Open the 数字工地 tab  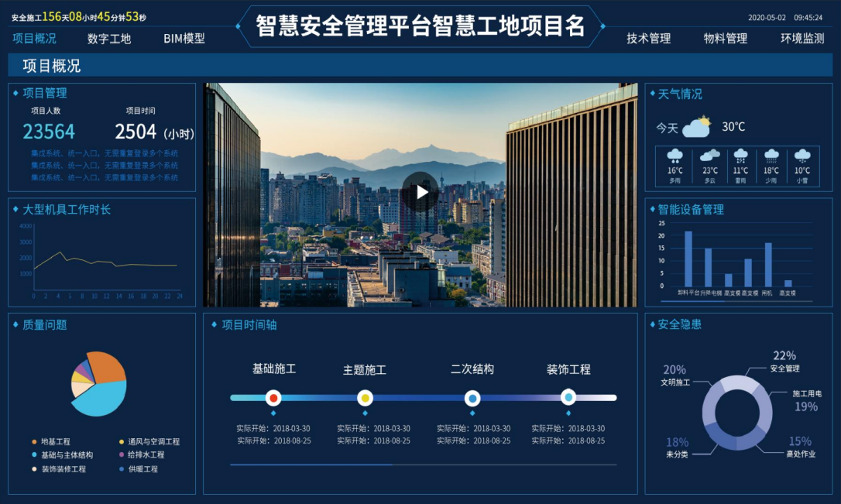[109, 39]
